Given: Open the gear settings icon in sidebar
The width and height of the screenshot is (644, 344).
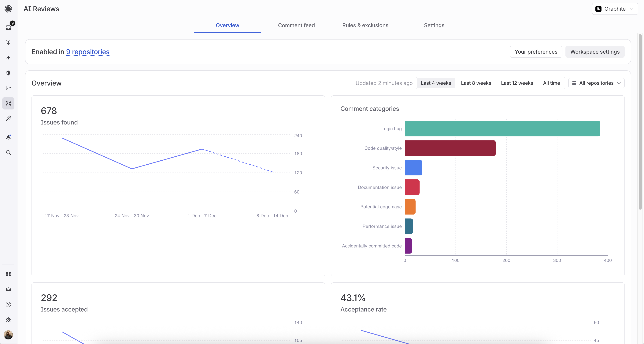Looking at the screenshot, I should tap(9, 320).
